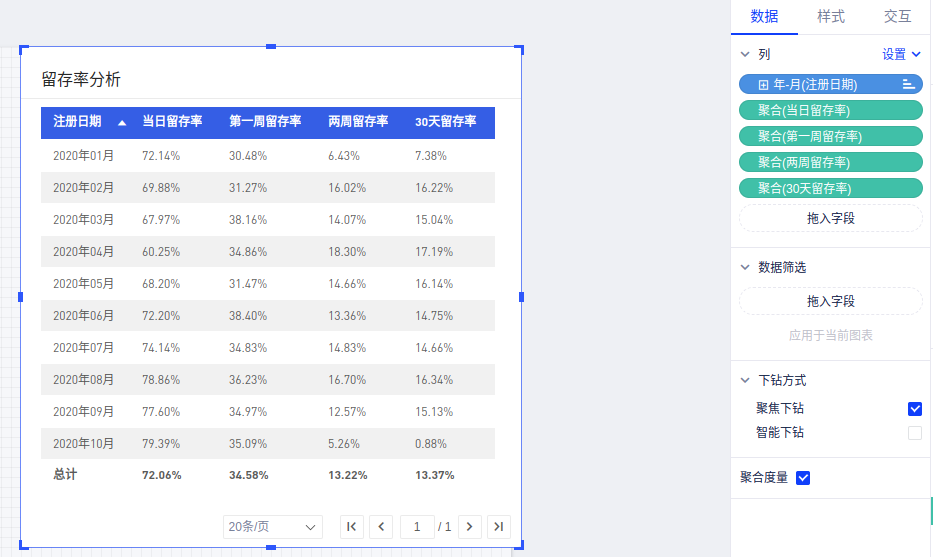
Task: Collapse the 下钻方式 section
Action: click(x=744, y=380)
